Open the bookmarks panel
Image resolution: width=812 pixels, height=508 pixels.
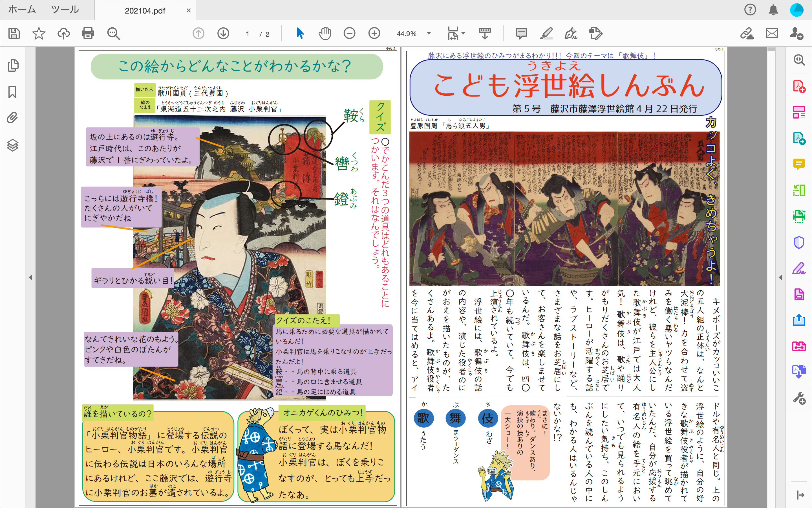[12, 92]
